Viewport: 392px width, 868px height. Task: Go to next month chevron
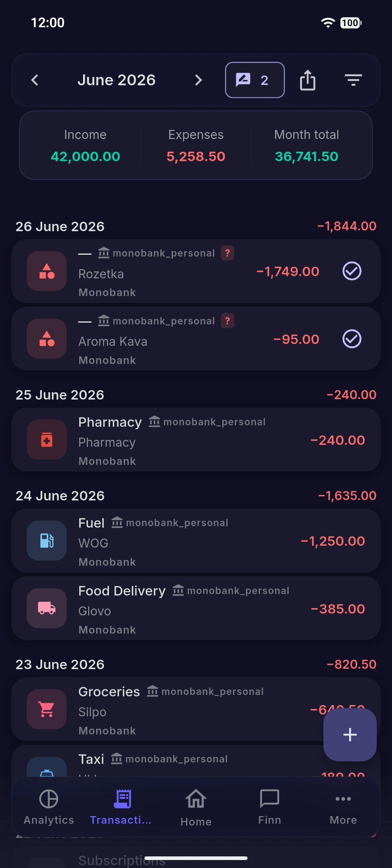pyautogui.click(x=198, y=80)
